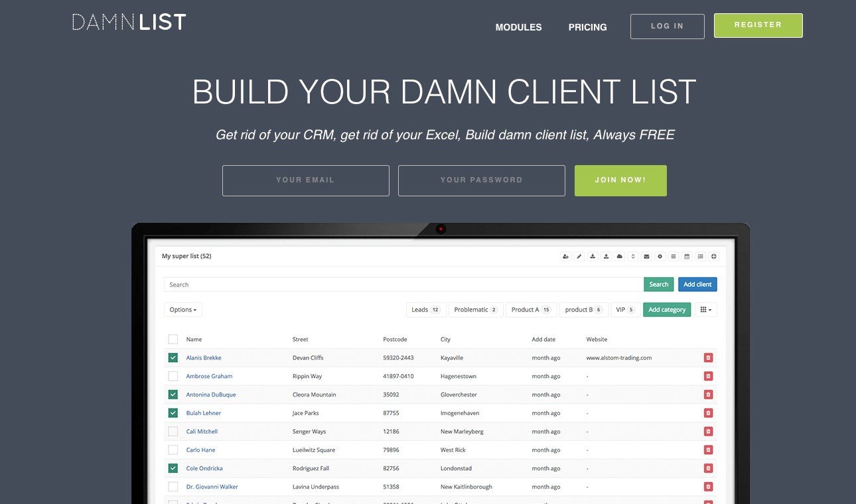Open the grid view dropdown beside Add category

[x=706, y=310]
